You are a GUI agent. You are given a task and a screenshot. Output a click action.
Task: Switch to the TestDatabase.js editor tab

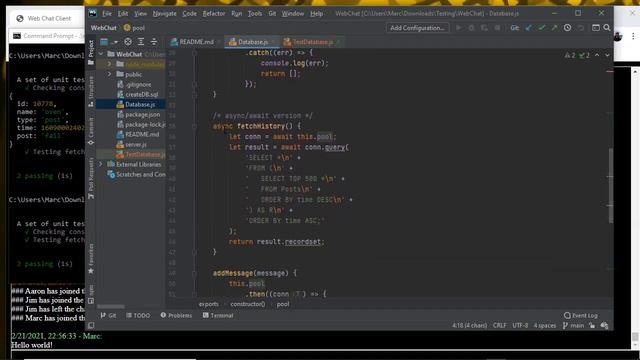(x=313, y=42)
